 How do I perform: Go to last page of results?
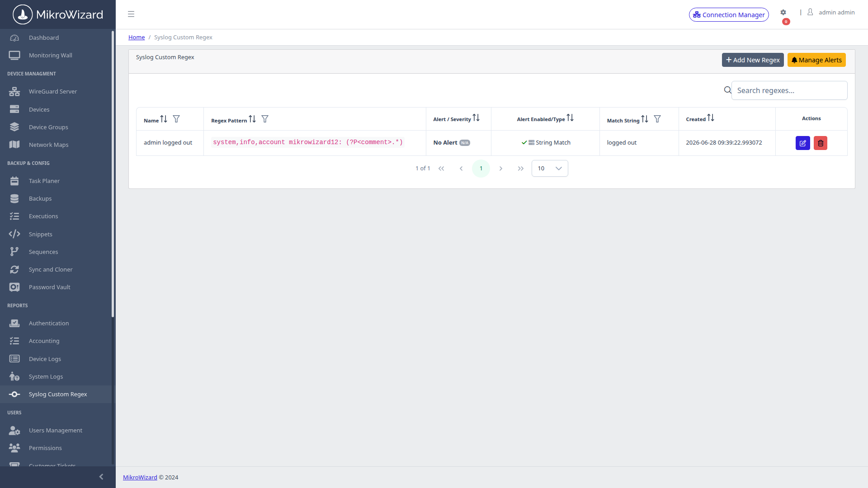coord(521,169)
